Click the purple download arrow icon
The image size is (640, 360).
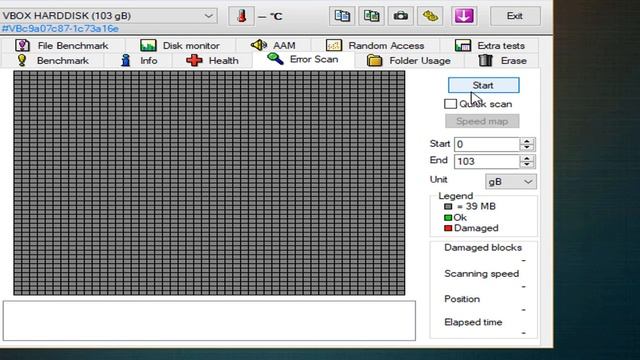[464, 16]
